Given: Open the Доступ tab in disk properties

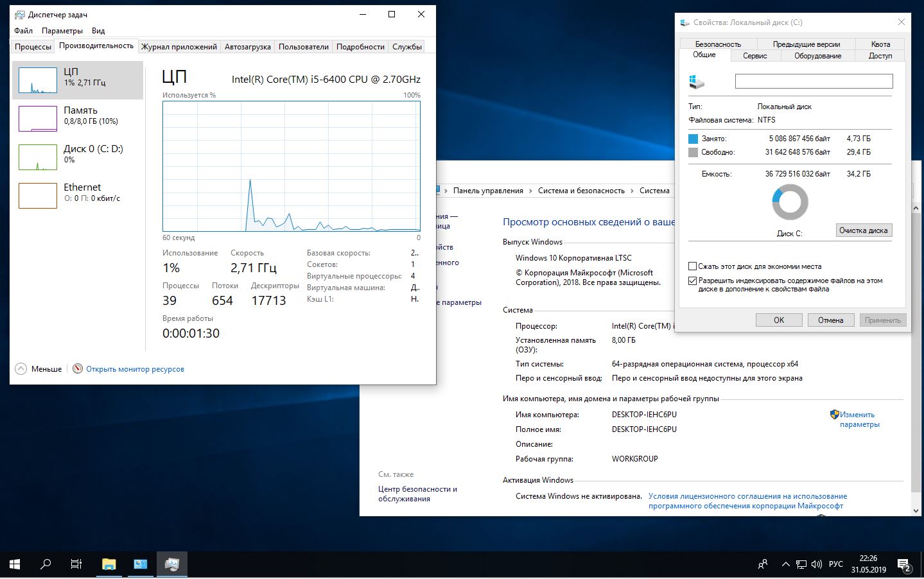Looking at the screenshot, I should pos(880,56).
